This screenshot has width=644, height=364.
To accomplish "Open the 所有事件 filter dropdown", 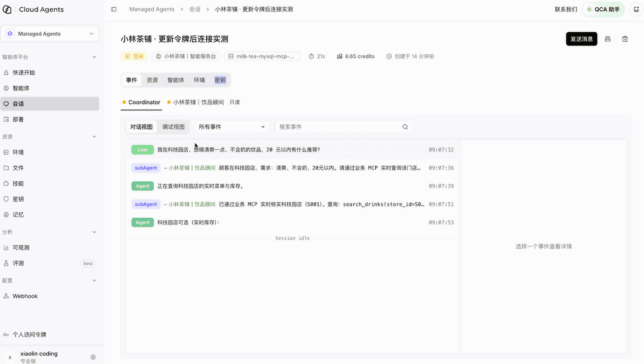I will coord(231,127).
